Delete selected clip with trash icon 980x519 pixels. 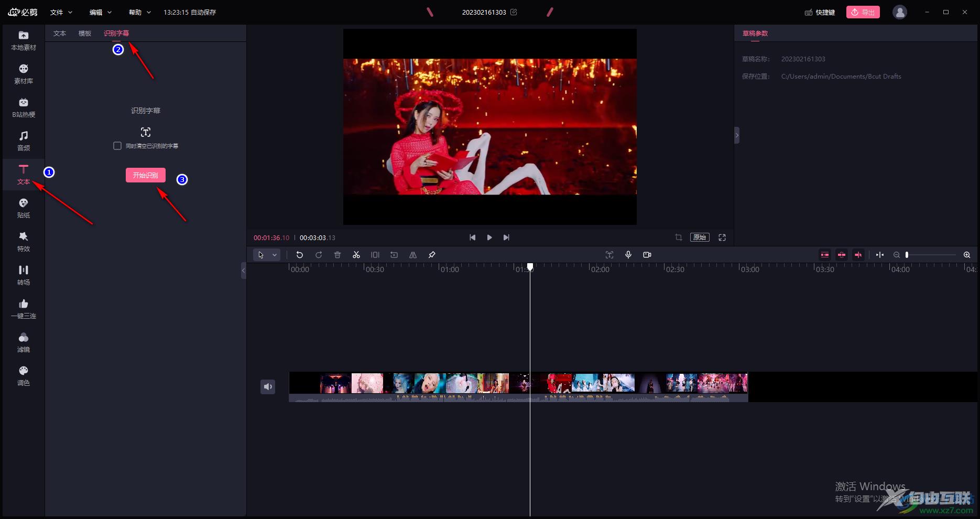point(337,255)
